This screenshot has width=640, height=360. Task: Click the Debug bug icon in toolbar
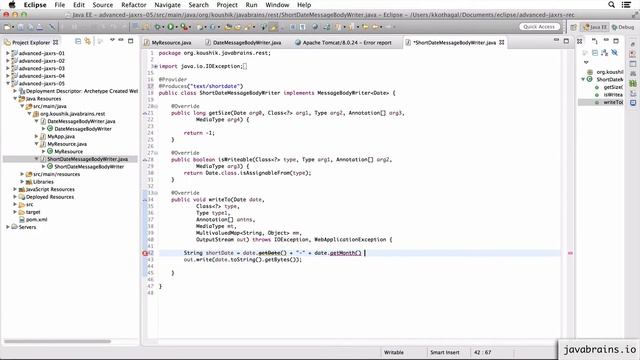pos(158,27)
